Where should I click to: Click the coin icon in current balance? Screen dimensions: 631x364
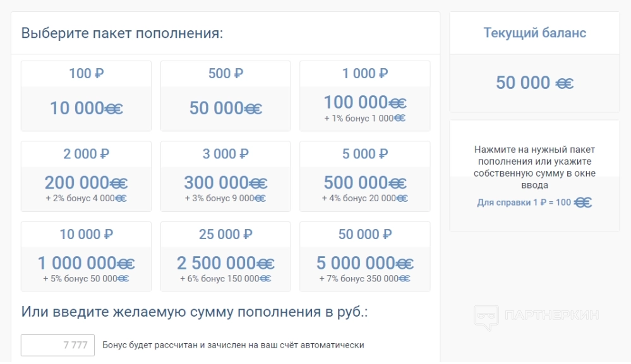pos(565,83)
